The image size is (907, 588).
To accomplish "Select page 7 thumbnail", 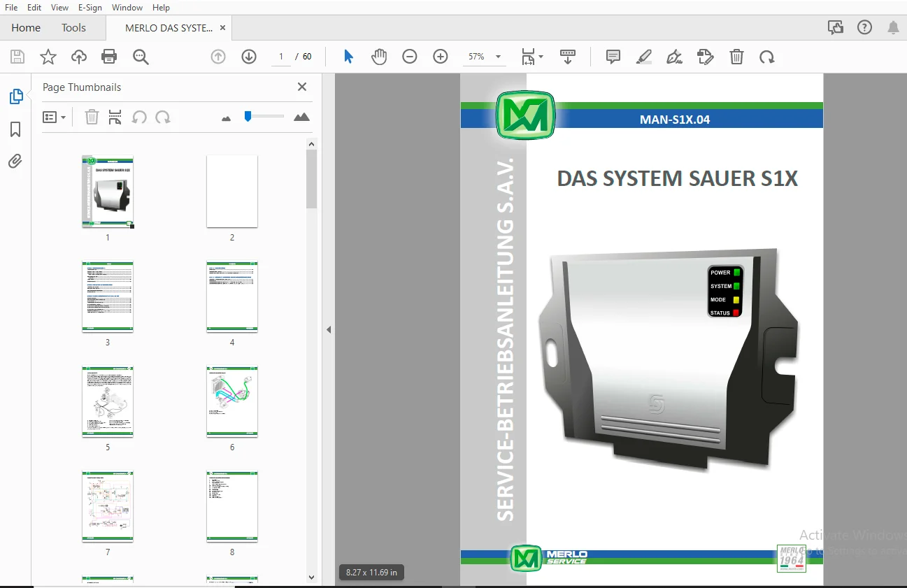I will point(108,506).
